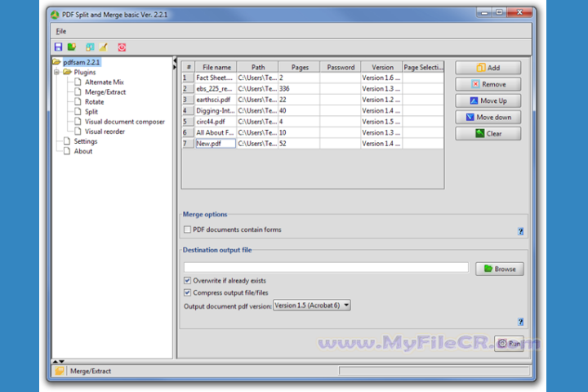Click the save environment toolbar icon
This screenshot has width=588, height=392.
click(x=58, y=47)
